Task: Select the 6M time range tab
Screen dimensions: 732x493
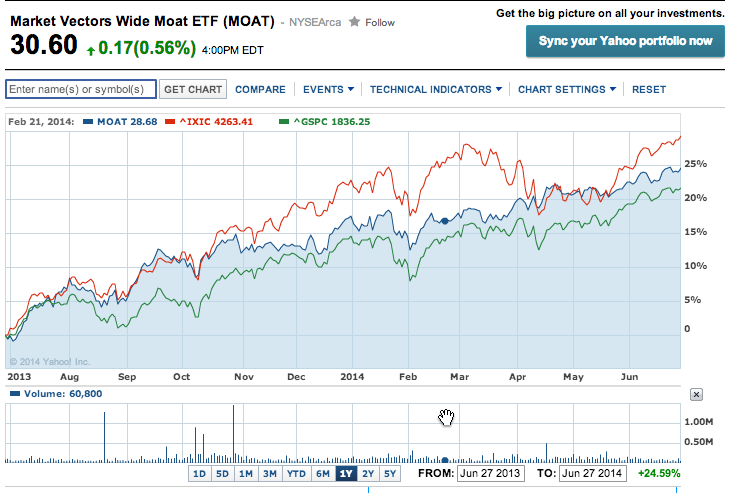Action: [323, 474]
